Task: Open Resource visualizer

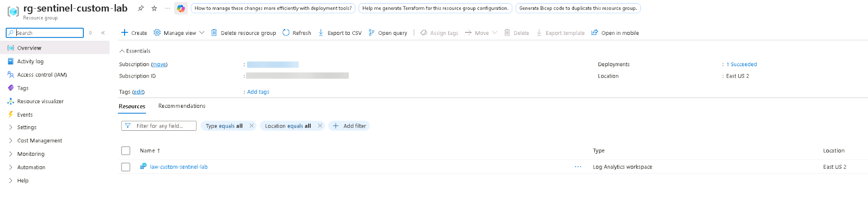Action: [x=40, y=102]
